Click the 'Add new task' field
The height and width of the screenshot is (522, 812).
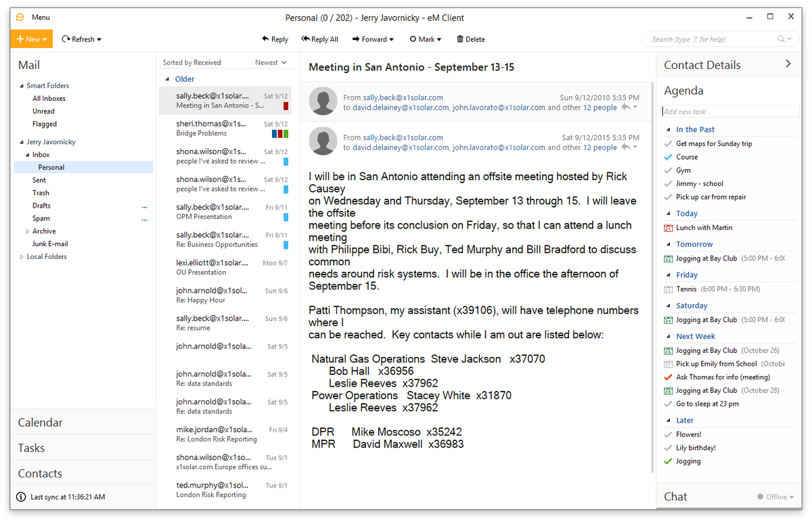[x=729, y=112]
